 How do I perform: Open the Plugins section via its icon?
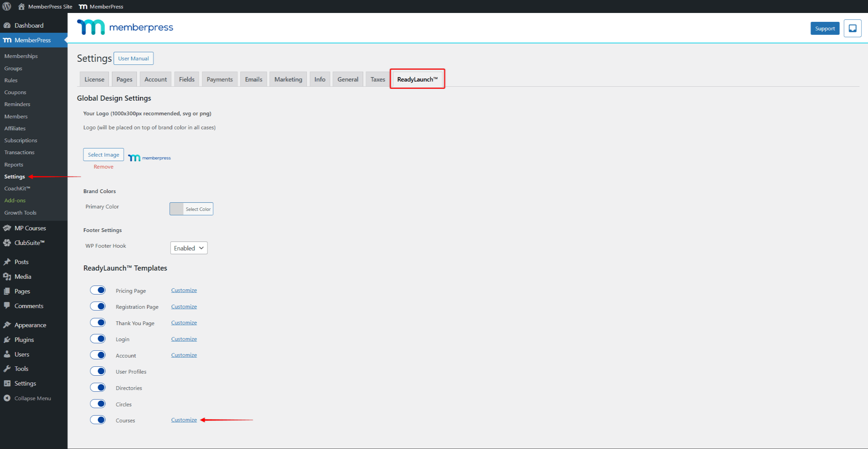tap(8, 339)
